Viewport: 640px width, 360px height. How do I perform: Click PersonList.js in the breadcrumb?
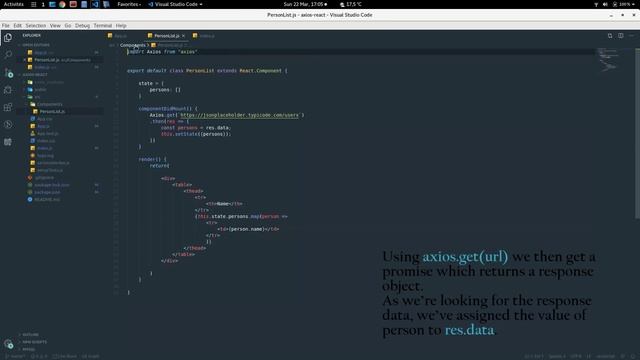(x=170, y=45)
